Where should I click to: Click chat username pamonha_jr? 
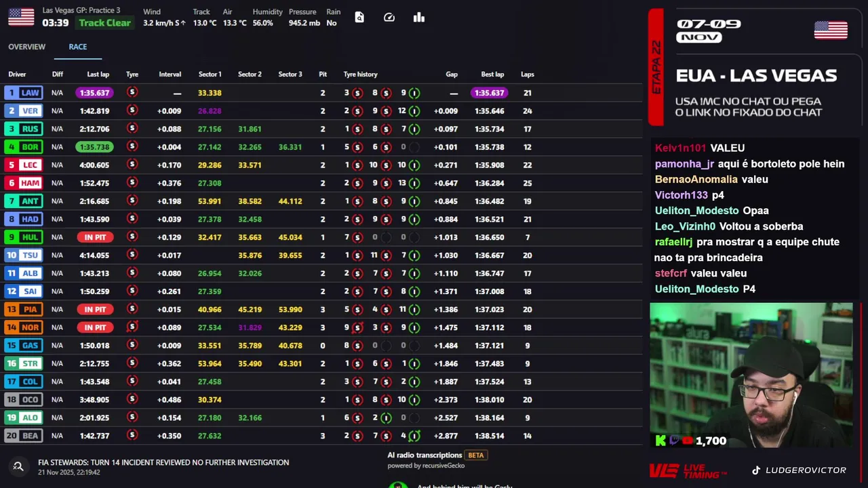(685, 163)
